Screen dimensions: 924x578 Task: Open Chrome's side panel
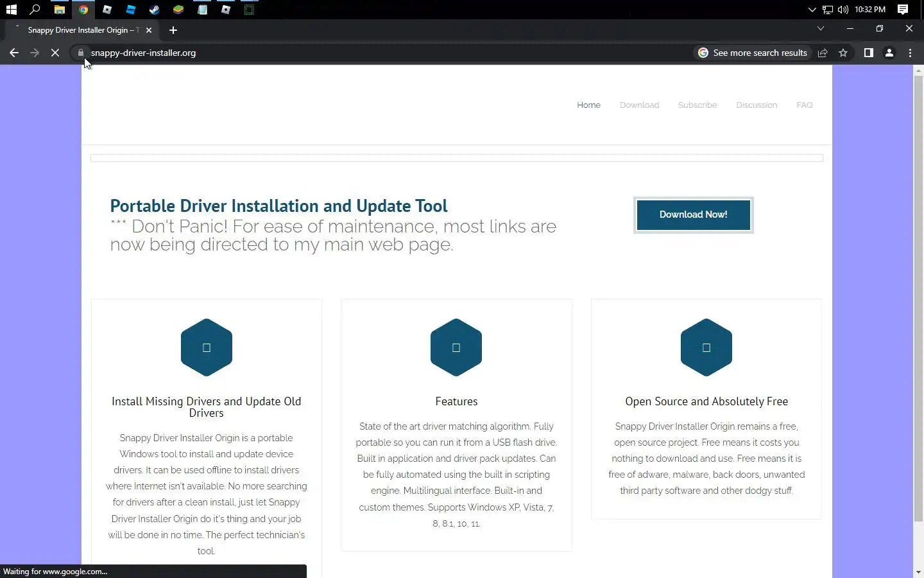coord(869,53)
